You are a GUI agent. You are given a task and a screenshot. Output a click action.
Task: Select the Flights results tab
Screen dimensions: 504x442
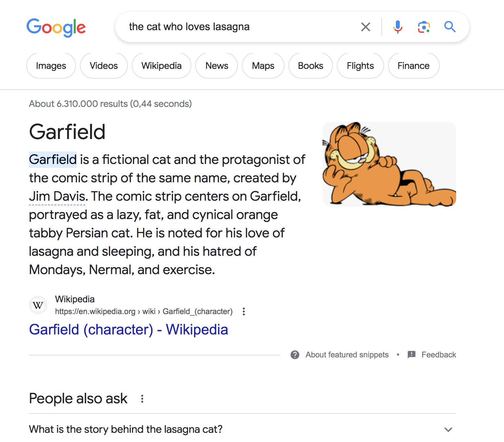360,66
